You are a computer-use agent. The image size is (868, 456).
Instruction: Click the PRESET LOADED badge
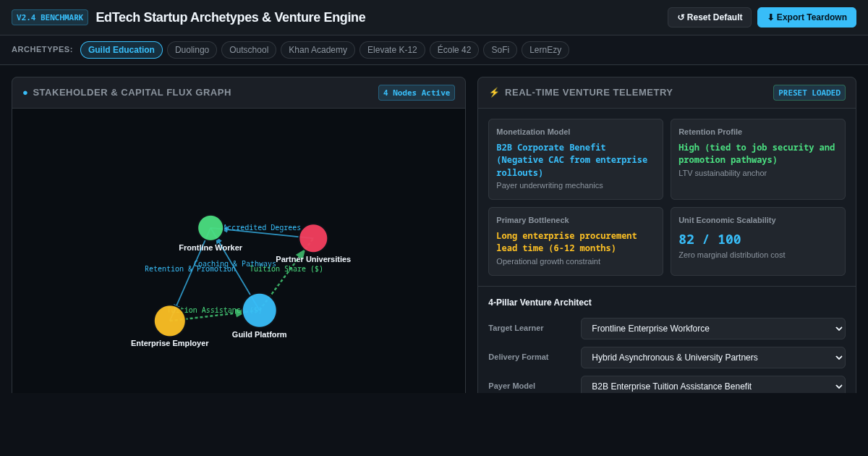tap(809, 93)
